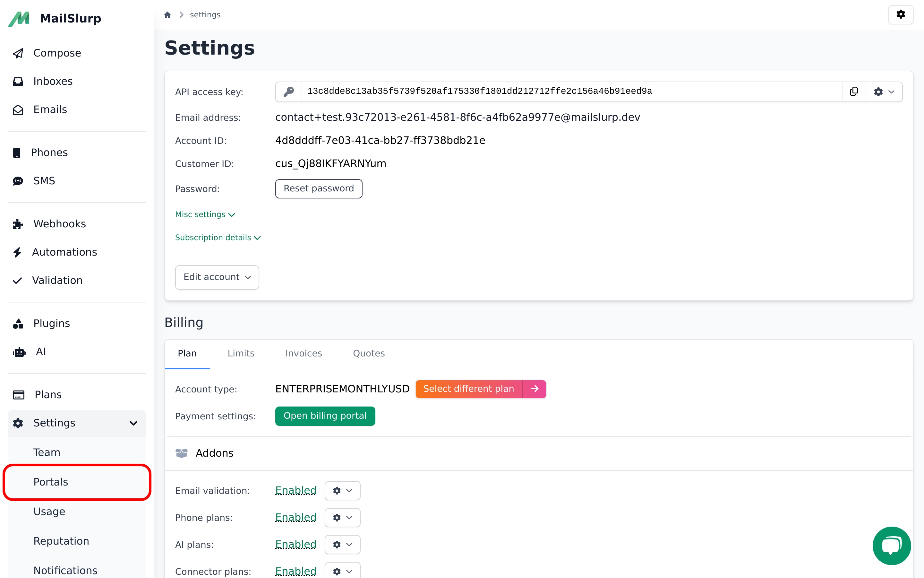Viewport: 924px width, 578px height.
Task: Open the API key gear options dropdown
Action: pyautogui.click(x=884, y=92)
